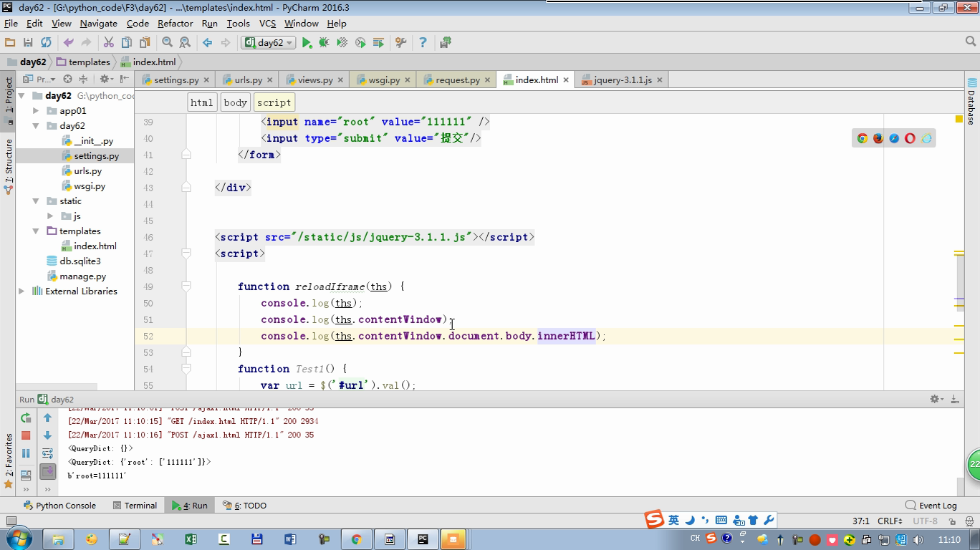This screenshot has width=980, height=550.
Task: Expand the js folder
Action: tap(50, 216)
